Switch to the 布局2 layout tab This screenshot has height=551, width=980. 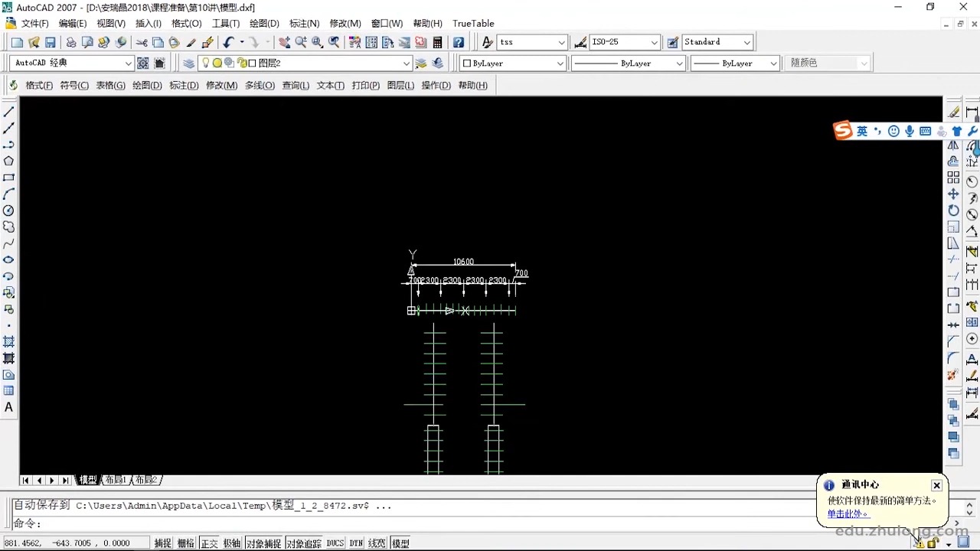[146, 481]
